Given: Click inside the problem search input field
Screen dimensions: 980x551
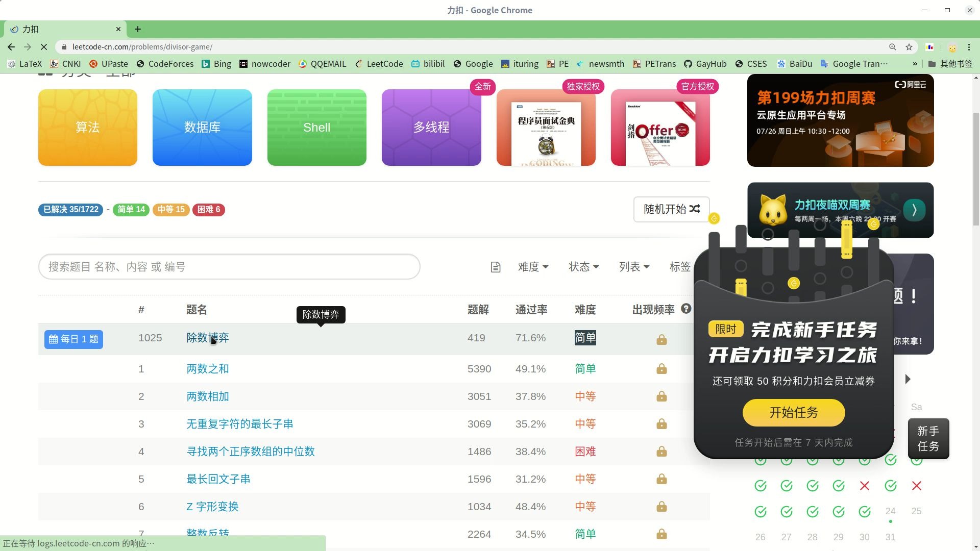Looking at the screenshot, I should coord(229,266).
